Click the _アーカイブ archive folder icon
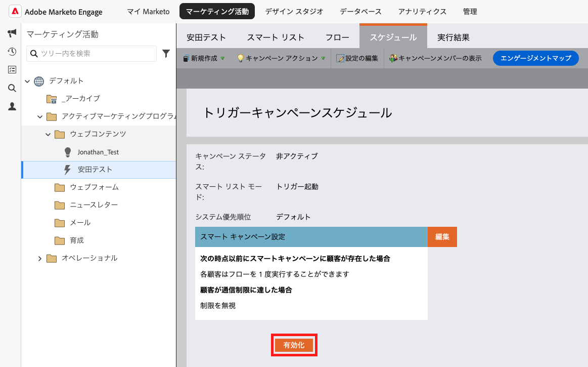Screen dimensions: 588x367 click(x=52, y=99)
